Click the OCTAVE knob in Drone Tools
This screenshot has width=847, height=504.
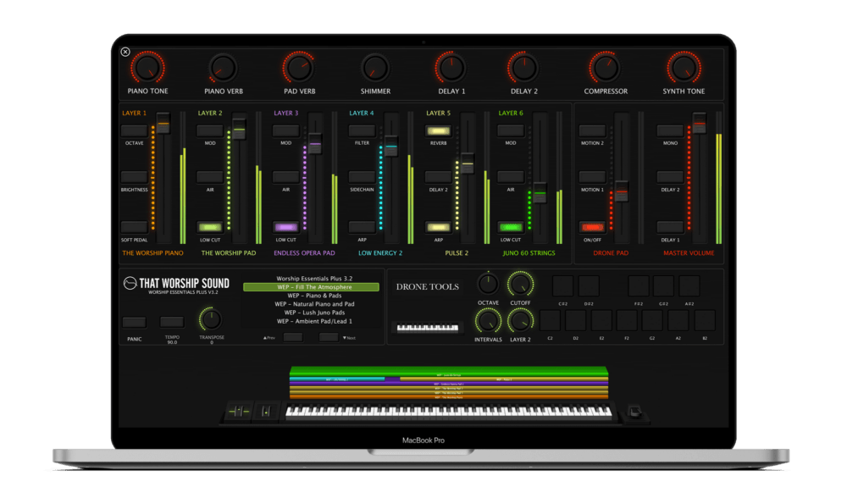(x=490, y=282)
